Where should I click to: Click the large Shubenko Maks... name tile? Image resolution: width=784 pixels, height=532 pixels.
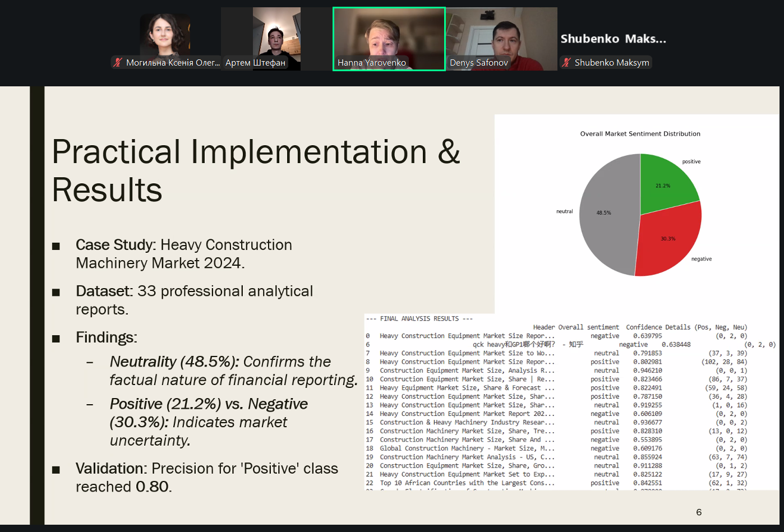point(613,39)
